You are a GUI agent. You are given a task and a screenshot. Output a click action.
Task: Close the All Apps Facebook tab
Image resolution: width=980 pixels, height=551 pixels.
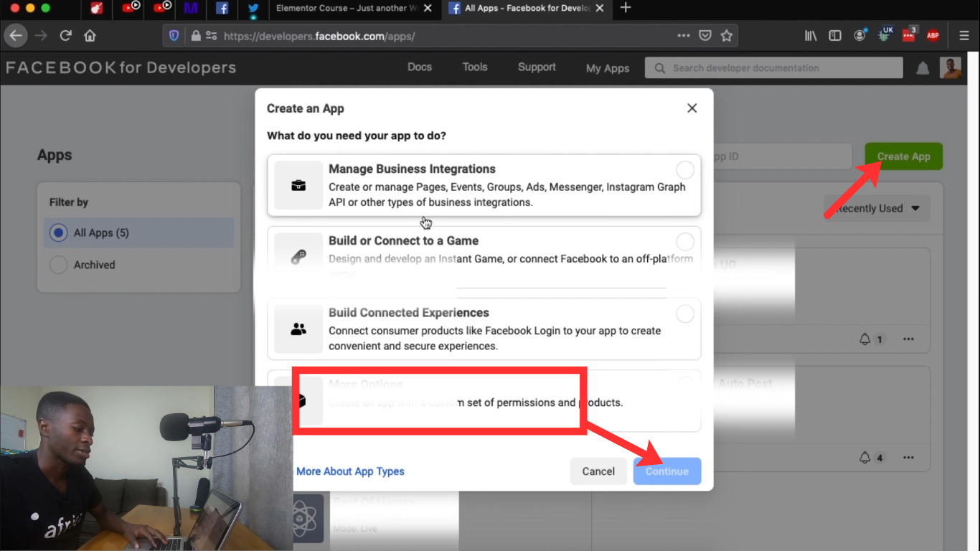coord(601,9)
